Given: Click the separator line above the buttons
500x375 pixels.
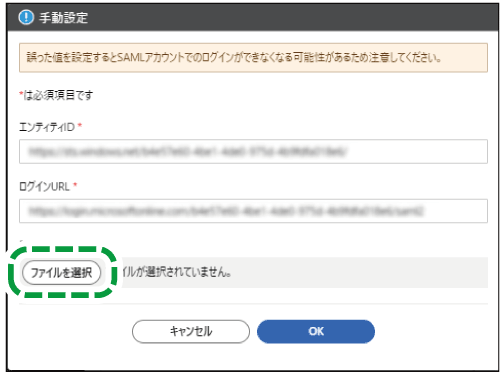Looking at the screenshot, I should (x=253, y=304).
